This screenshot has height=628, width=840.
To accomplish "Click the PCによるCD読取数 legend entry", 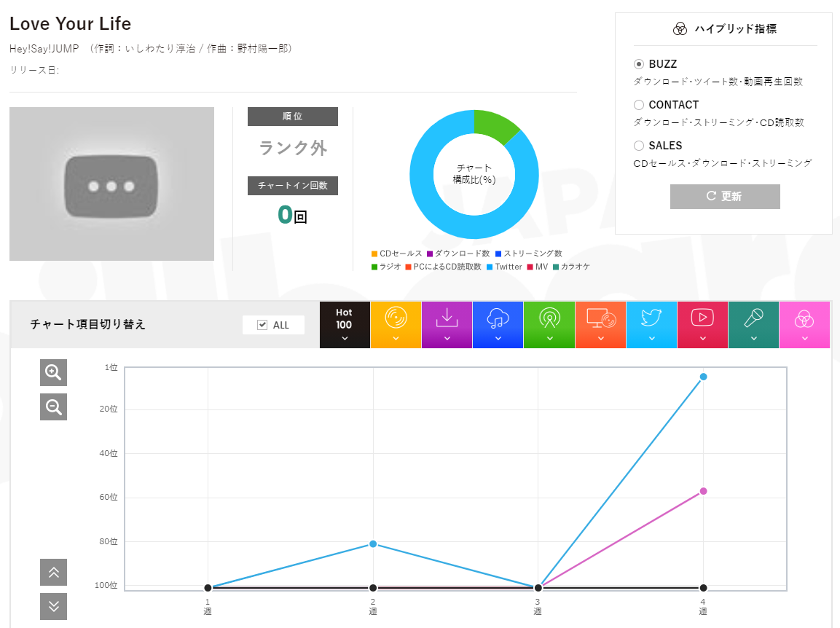I will point(444,267).
